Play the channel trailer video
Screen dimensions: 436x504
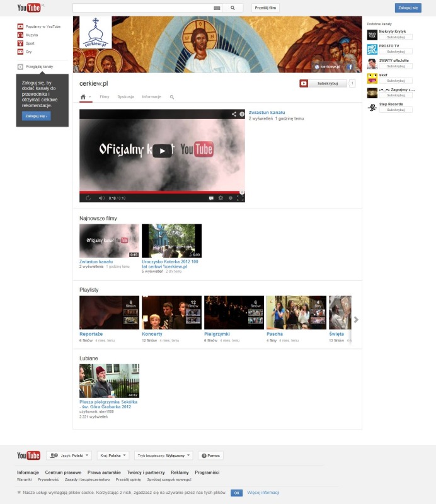tap(162, 151)
